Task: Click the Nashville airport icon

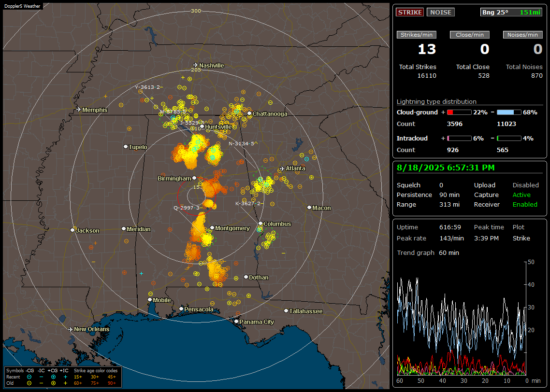Action: coord(195,65)
